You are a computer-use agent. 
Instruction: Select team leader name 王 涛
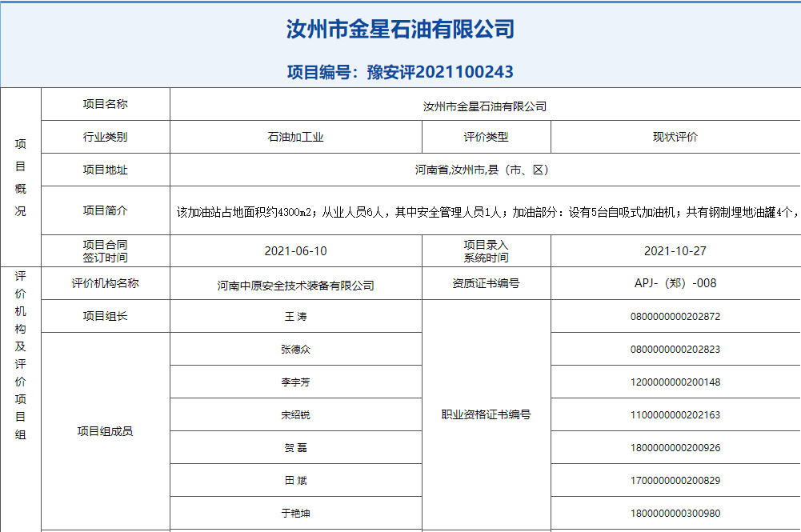pos(296,317)
